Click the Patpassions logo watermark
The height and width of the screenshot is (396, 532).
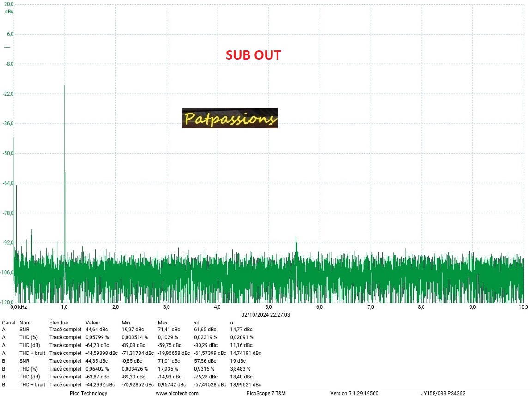tap(230, 118)
